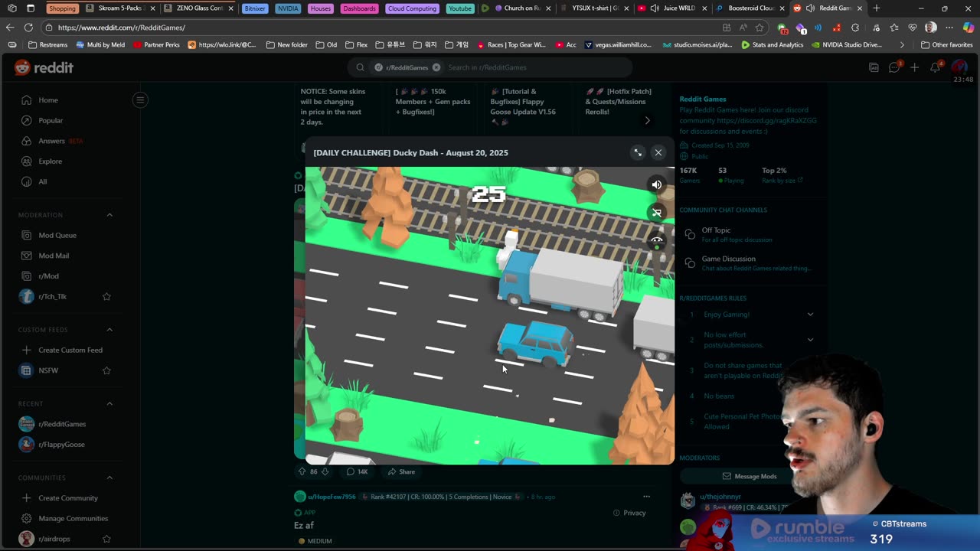Open the Reddit logo home link
Image resolution: width=980 pixels, height=551 pixels.
pos(44,67)
